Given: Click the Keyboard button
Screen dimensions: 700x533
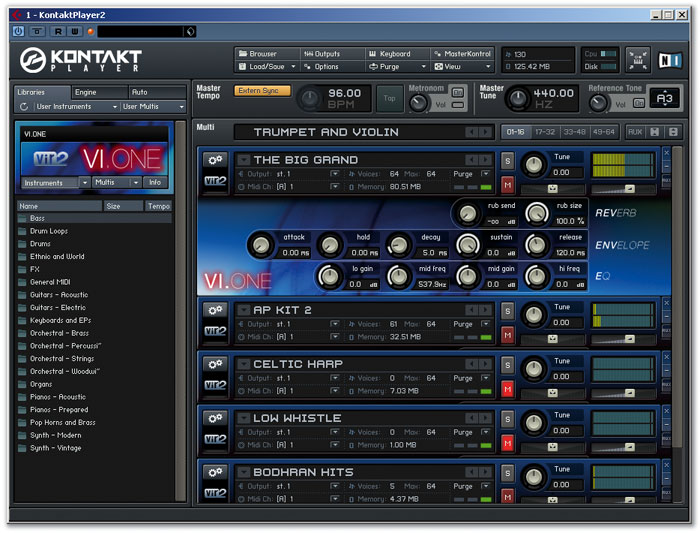Looking at the screenshot, I should (x=397, y=54).
